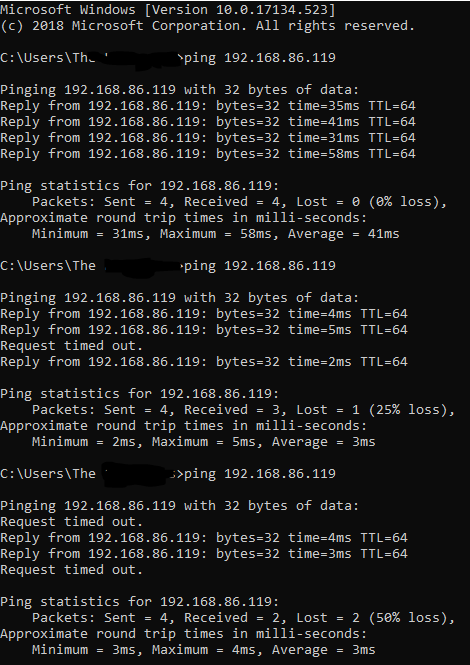Click the packets line with 25% loss
Screen dimensions: 470x665
point(243,410)
